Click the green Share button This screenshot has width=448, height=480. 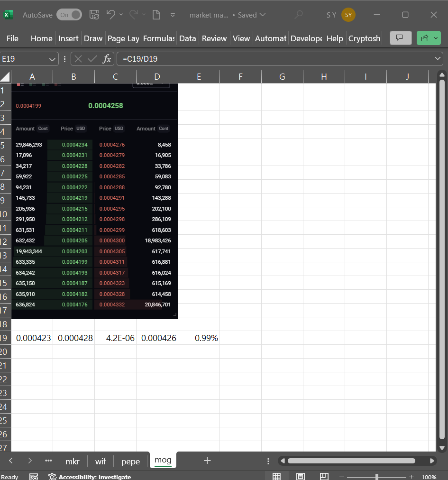pos(429,38)
